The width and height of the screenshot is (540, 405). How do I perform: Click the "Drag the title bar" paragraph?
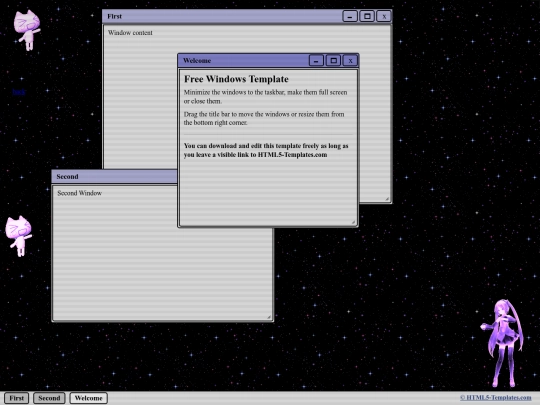pyautogui.click(x=264, y=118)
